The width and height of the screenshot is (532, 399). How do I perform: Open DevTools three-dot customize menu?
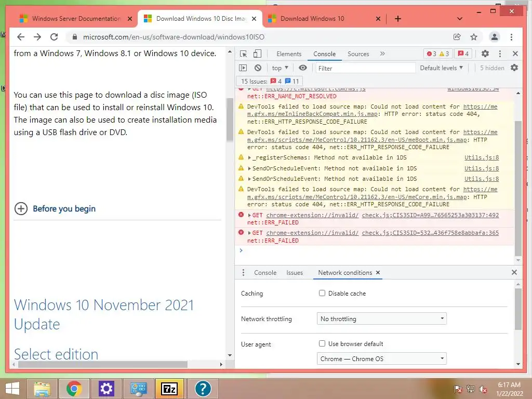click(500, 54)
